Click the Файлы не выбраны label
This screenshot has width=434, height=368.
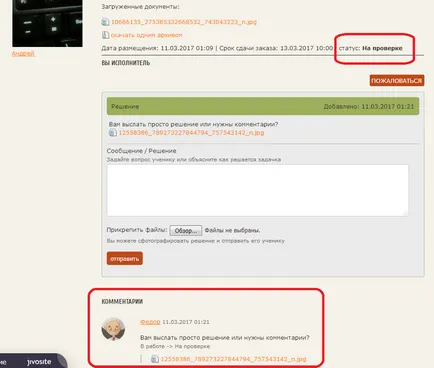[x=232, y=230]
